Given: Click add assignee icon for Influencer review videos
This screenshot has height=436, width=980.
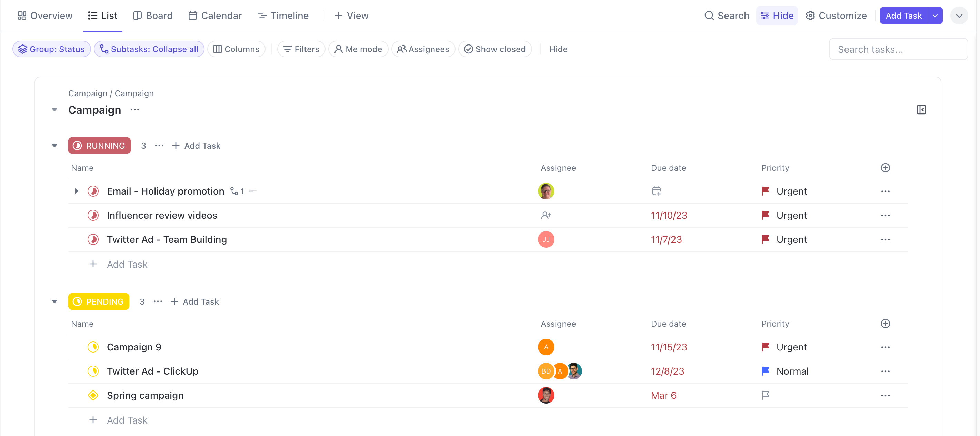Looking at the screenshot, I should coord(546,215).
